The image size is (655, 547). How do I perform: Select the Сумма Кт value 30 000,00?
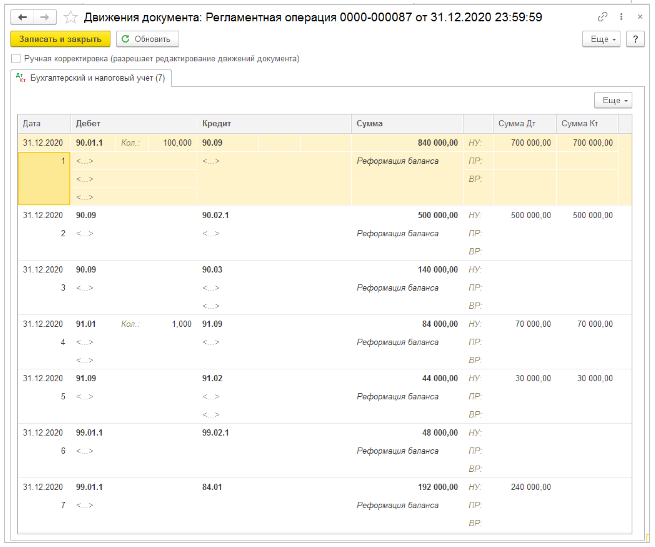[595, 378]
